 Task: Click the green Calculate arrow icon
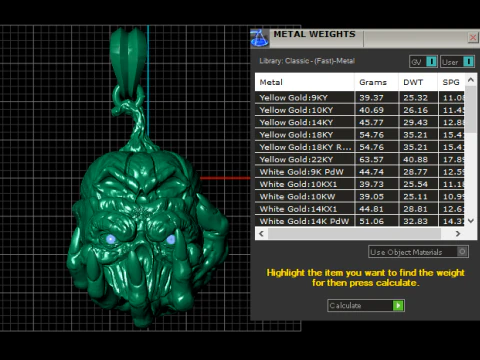pyautogui.click(x=398, y=305)
